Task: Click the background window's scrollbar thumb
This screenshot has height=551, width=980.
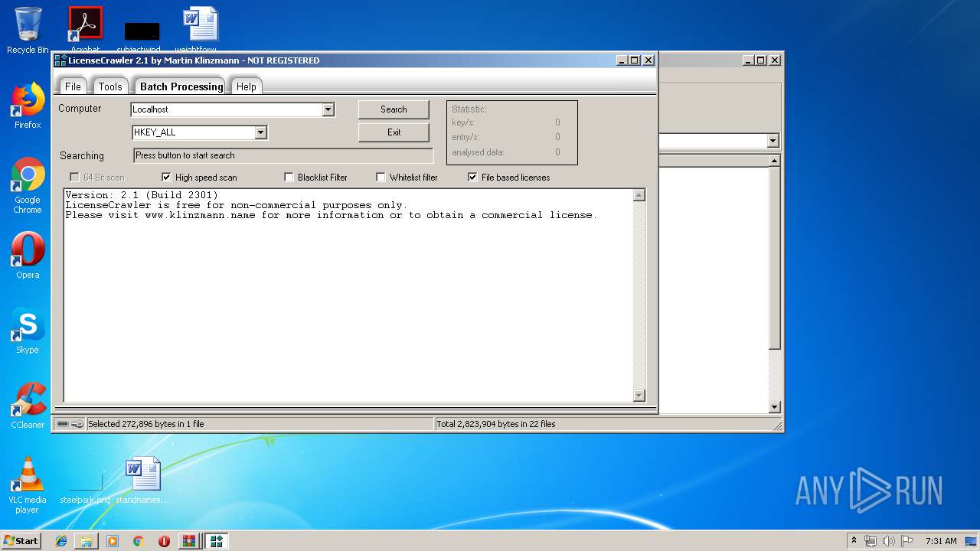Action: point(774,259)
